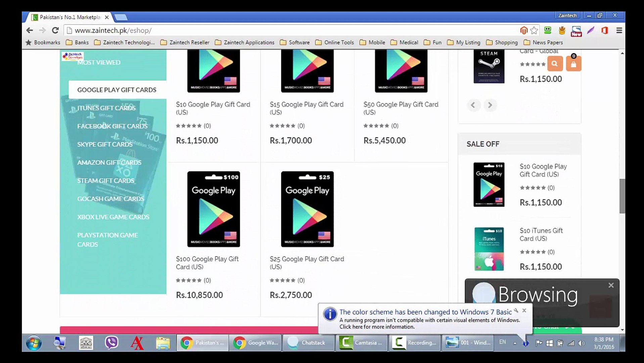This screenshot has width=644, height=363.
Task: Switch to Google Wa... Chrome taskbar window
Action: (256, 343)
